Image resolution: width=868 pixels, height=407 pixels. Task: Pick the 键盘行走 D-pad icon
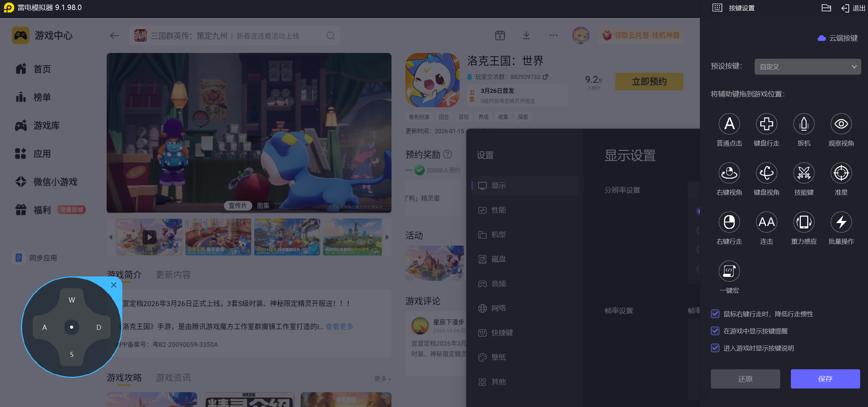tap(766, 124)
